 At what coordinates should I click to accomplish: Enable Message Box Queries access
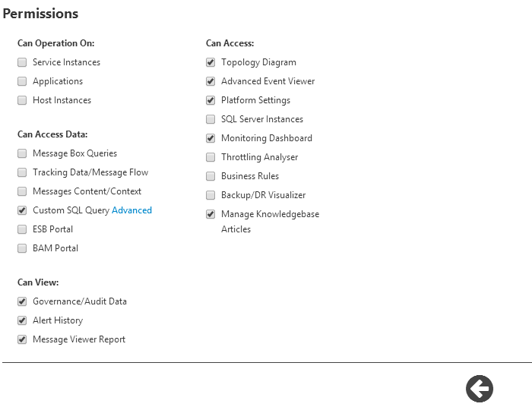22,153
